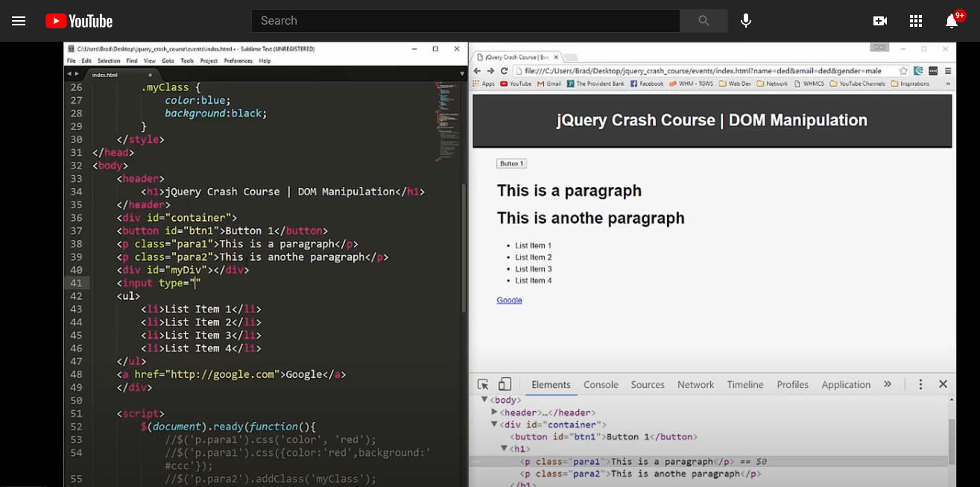
Task: Open the create video camera icon
Action: tap(880, 21)
